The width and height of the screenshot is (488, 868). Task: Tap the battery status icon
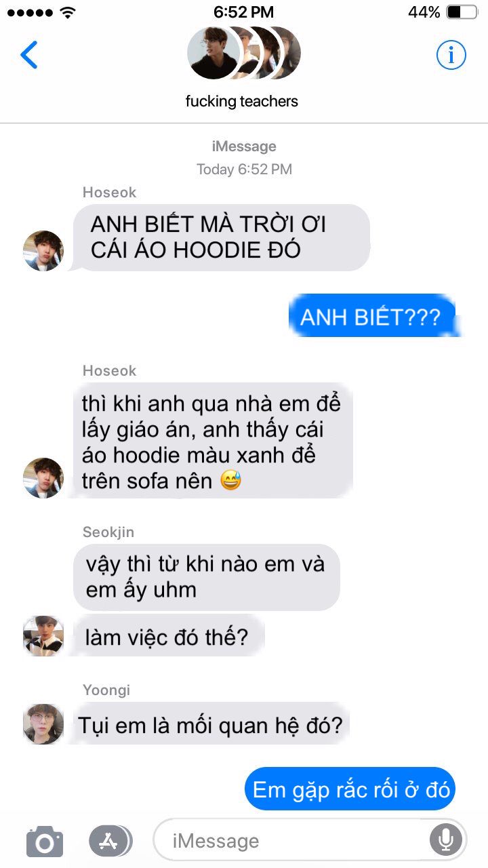462,12
